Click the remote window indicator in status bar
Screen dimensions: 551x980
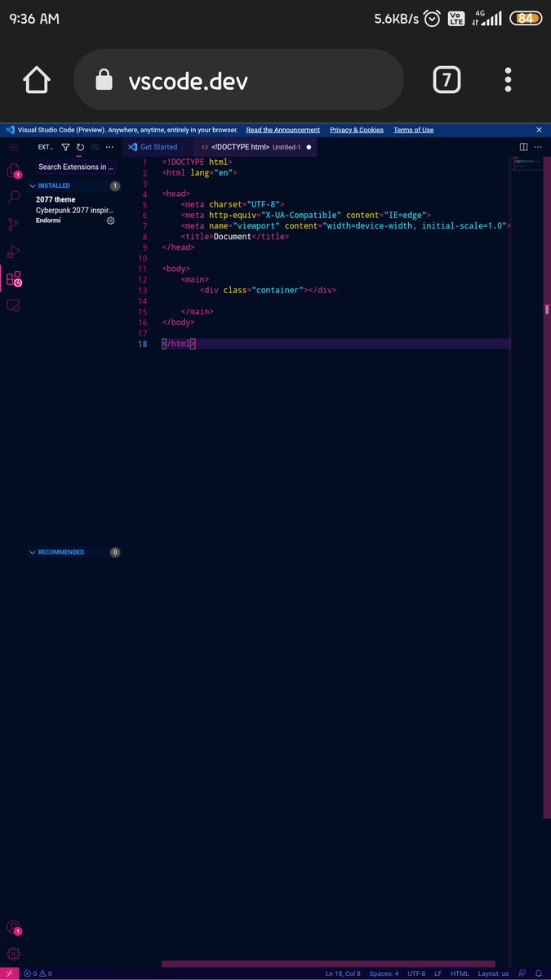(x=8, y=973)
